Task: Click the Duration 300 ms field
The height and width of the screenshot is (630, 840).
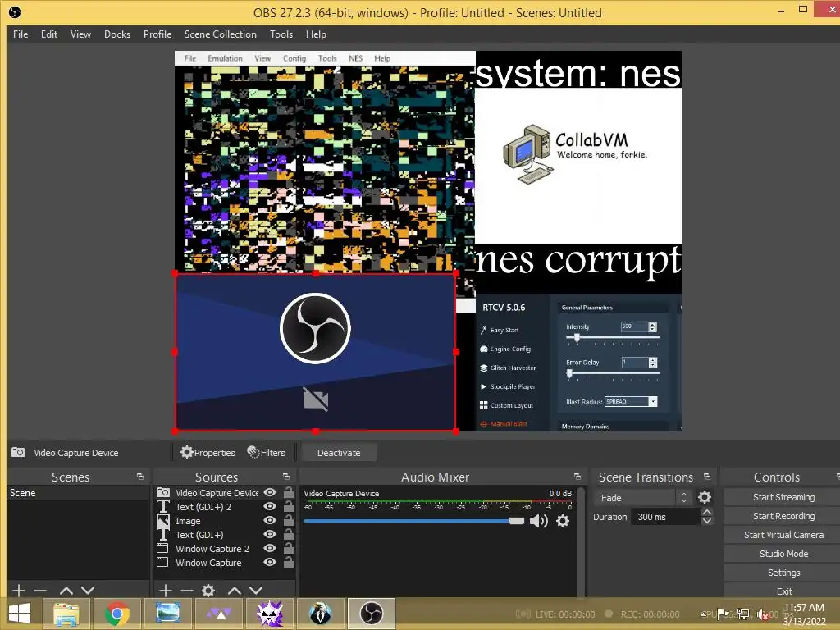Action: tap(665, 517)
